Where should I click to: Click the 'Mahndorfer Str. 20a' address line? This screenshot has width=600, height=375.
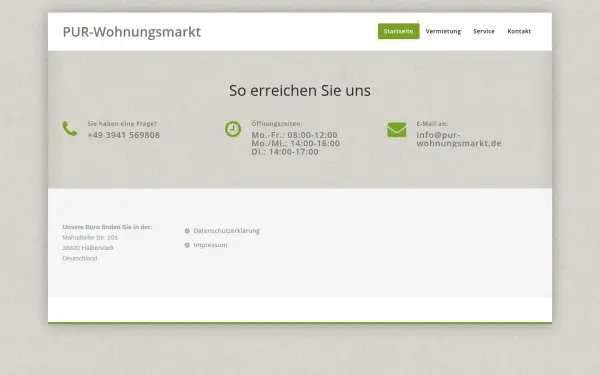pyautogui.click(x=90, y=238)
